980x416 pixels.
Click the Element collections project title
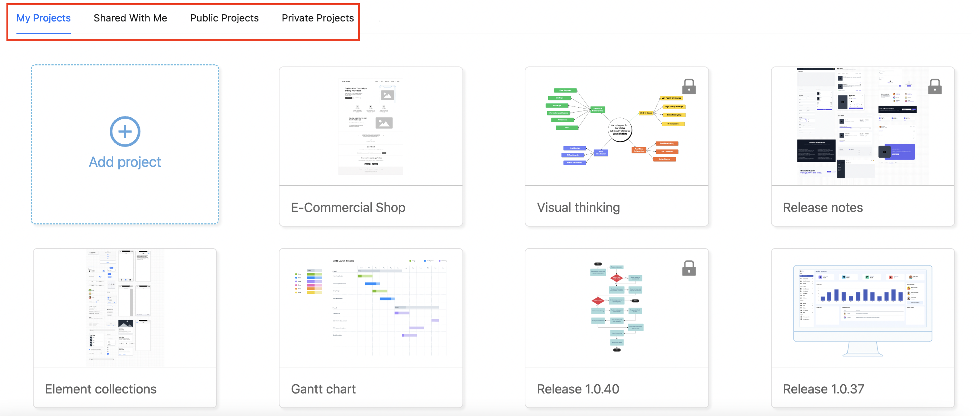pos(100,389)
